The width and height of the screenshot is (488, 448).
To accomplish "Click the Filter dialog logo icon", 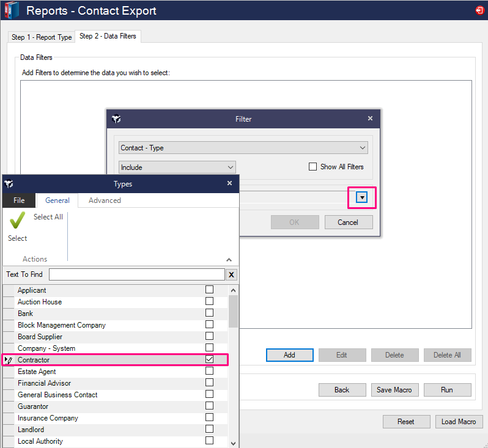I will (116, 119).
